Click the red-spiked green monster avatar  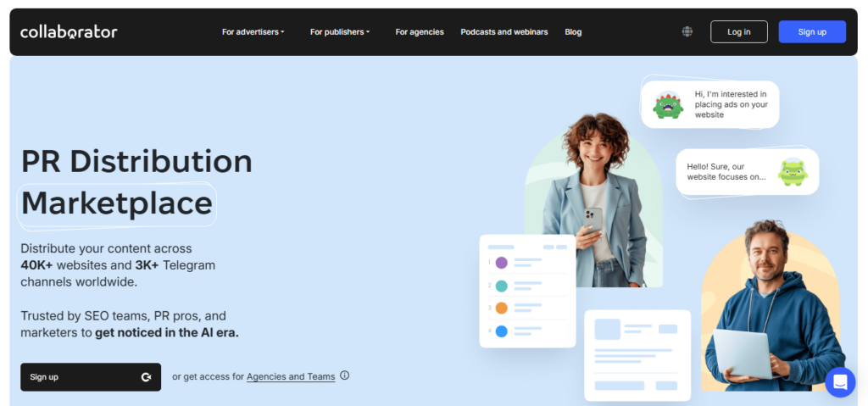[x=668, y=104]
